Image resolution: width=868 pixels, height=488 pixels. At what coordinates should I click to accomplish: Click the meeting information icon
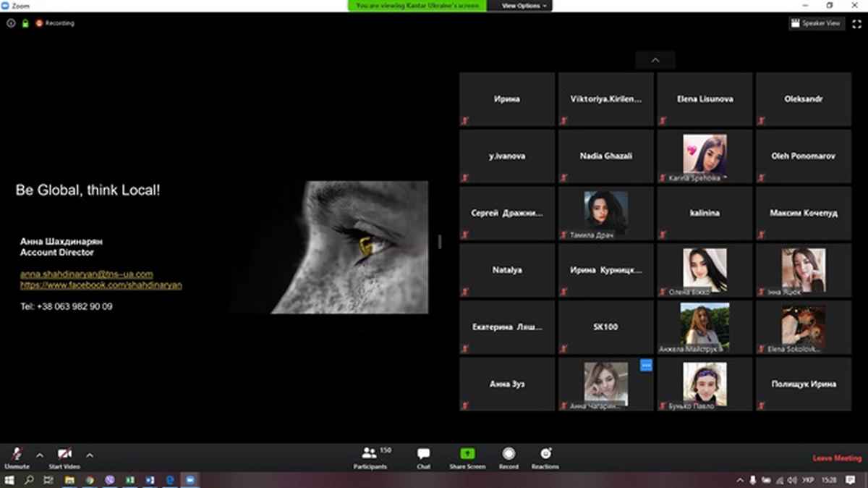(11, 23)
